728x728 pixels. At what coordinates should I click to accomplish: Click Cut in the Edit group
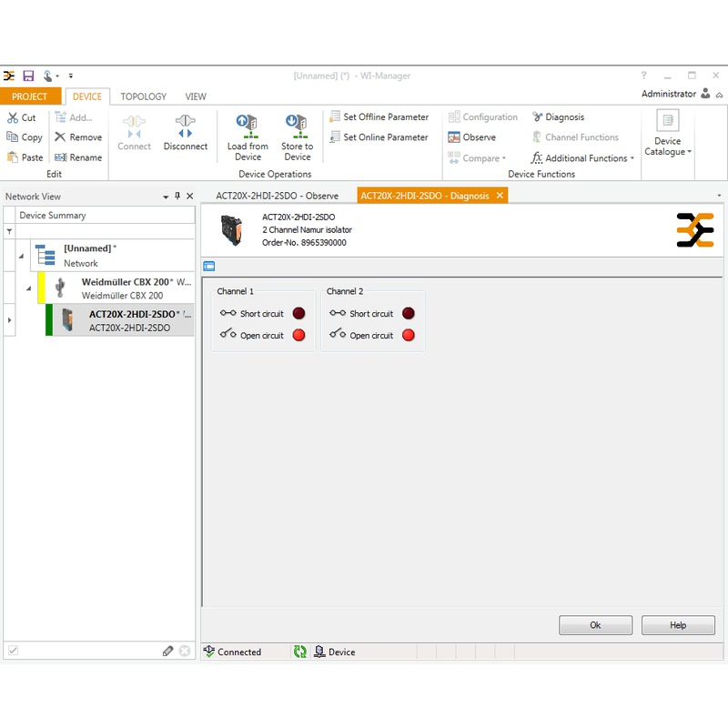pos(22,117)
